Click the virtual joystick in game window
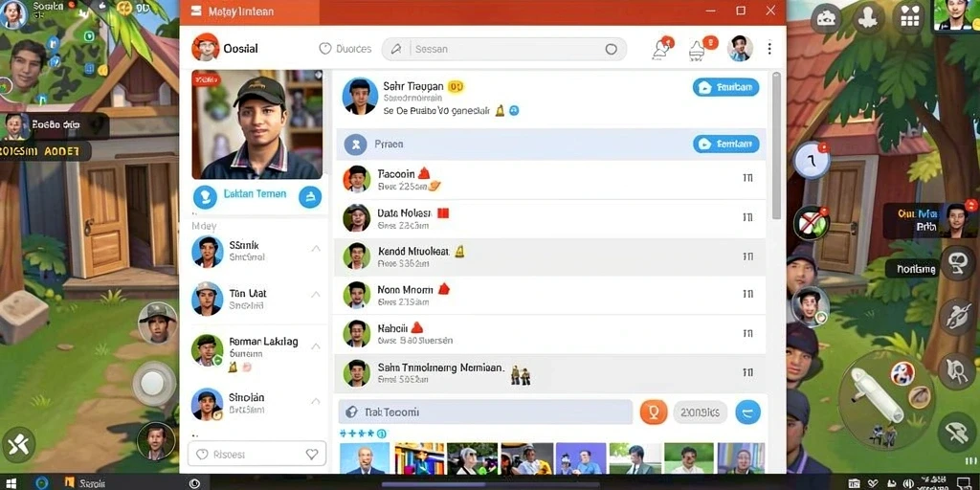 pos(153,383)
